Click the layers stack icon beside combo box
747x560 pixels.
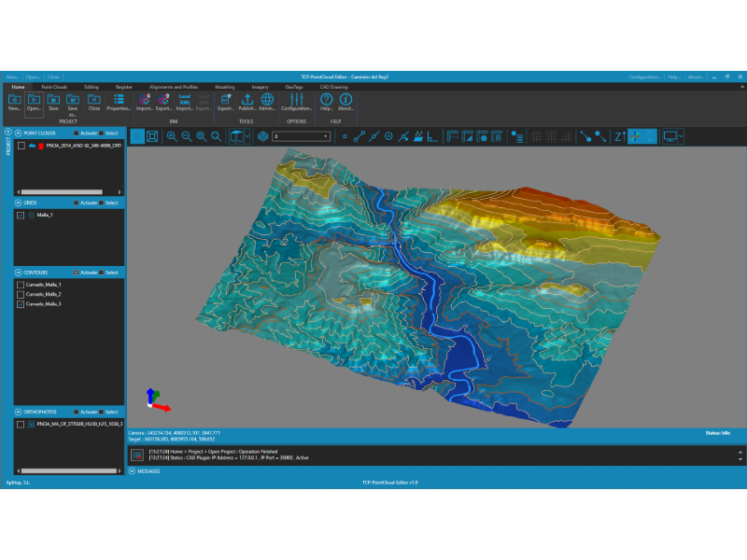(263, 136)
